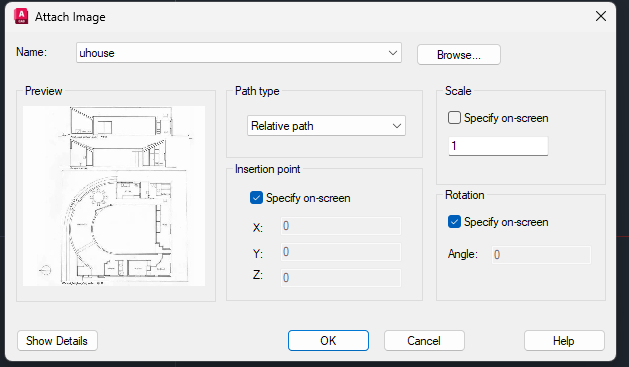Click the Name: label
Screen dimensions: 629x367
(x=32, y=52)
